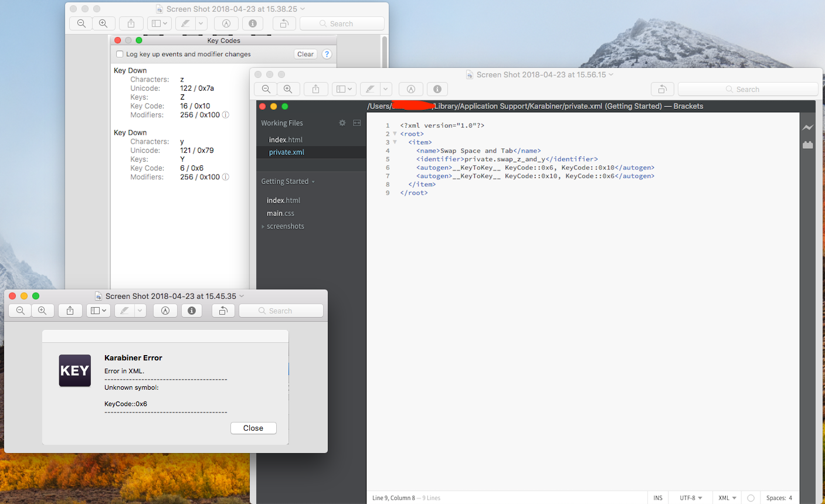Zoom in in the 15.45.35 Preview window

click(42, 311)
